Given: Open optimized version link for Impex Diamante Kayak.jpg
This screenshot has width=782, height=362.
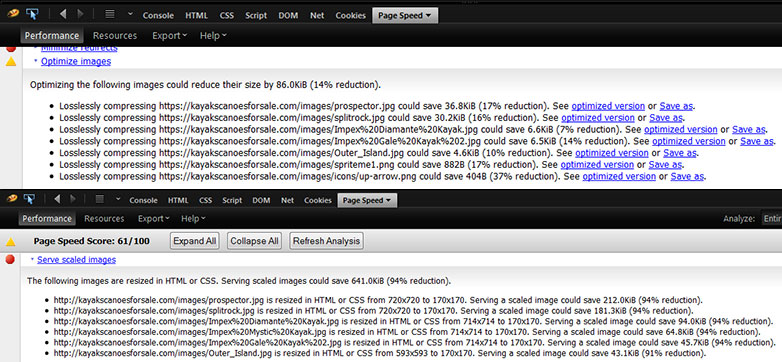Looking at the screenshot, I should pos(681,129).
